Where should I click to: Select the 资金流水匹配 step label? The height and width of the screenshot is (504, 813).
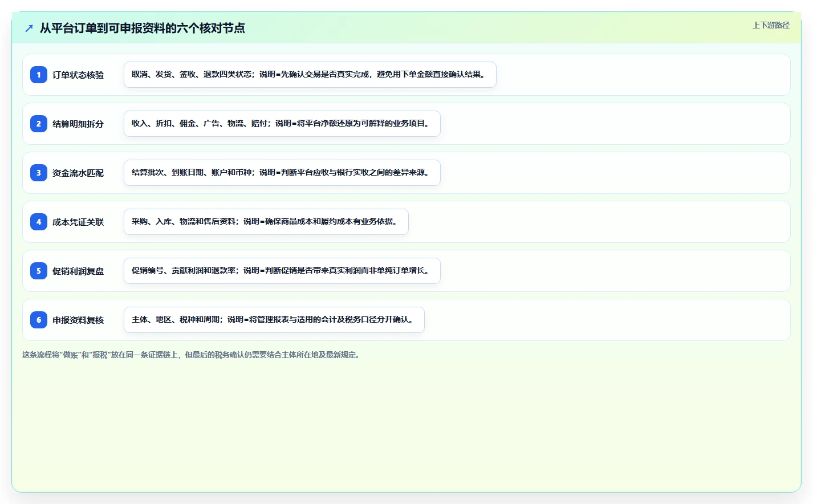[78, 173]
